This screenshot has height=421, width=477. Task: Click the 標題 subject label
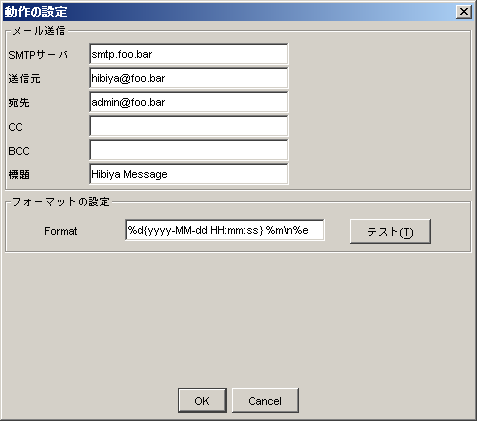pos(19,175)
